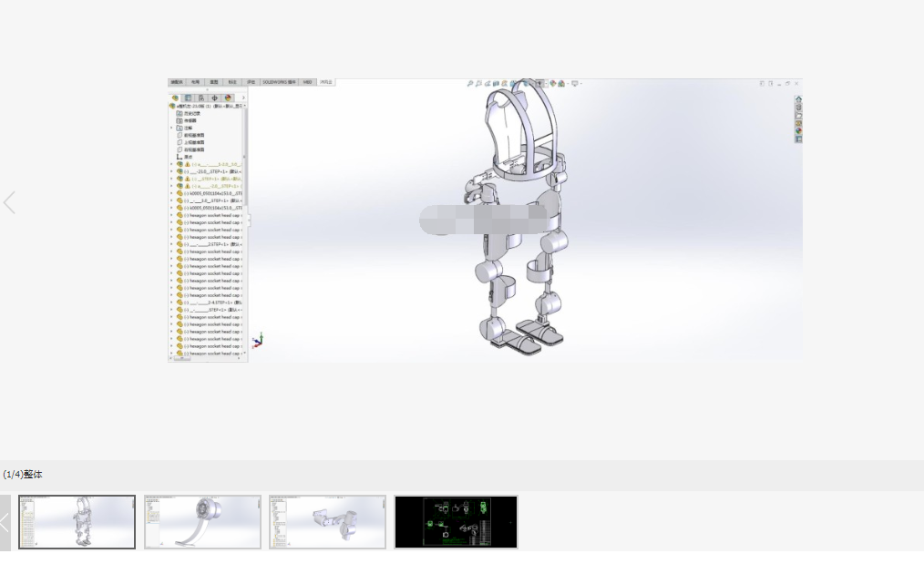Expand the '2-4.STEP<1>' component row
924x564 pixels.
pyautogui.click(x=172, y=303)
